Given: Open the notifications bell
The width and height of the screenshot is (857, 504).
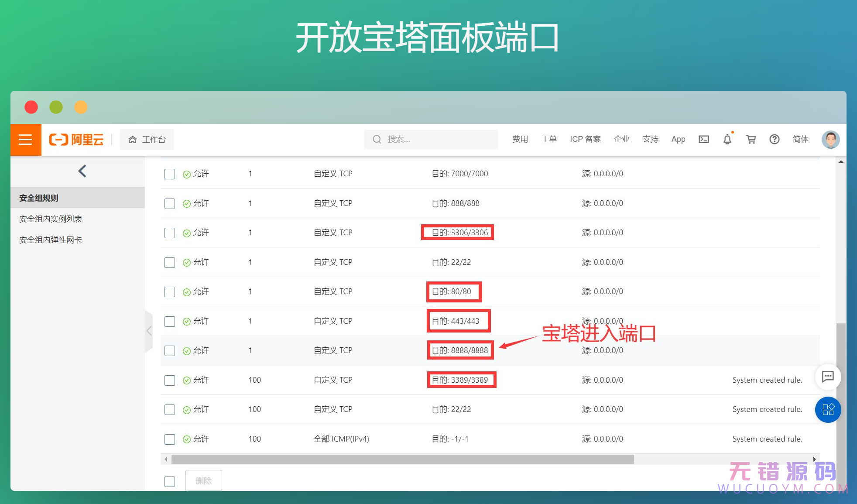Looking at the screenshot, I should [727, 139].
